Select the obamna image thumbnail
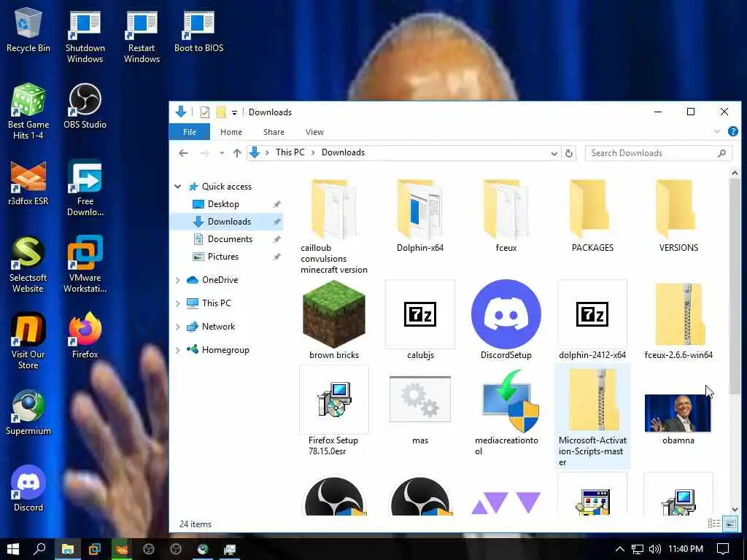 678,418
